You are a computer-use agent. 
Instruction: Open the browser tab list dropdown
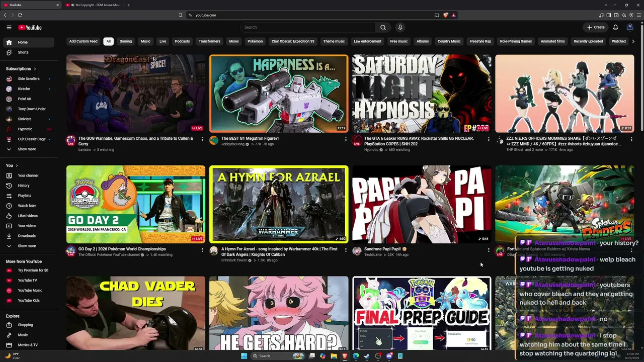point(606,5)
